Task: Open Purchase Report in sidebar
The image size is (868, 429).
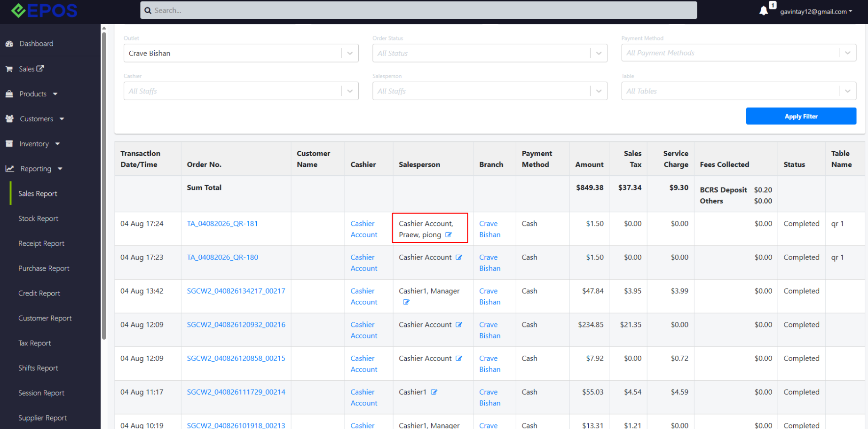Action: click(x=44, y=268)
